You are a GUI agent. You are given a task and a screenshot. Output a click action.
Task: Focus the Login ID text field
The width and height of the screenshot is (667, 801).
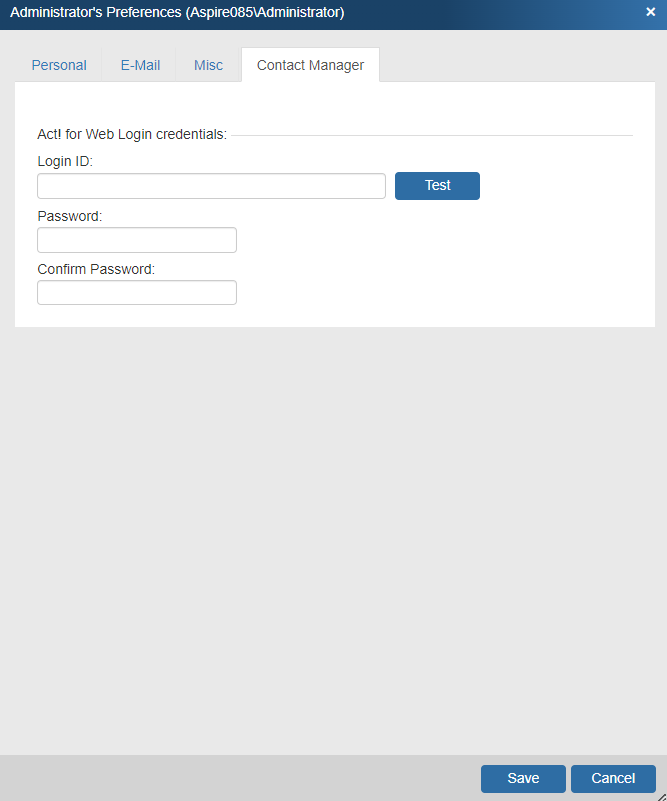click(211, 186)
